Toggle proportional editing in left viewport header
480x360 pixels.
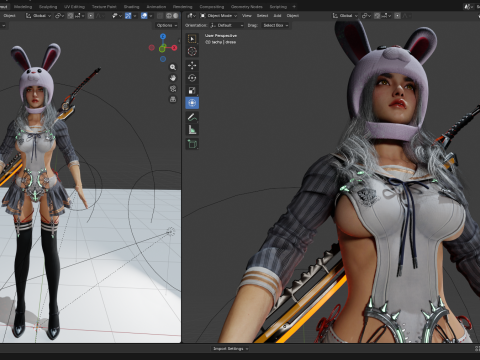click(x=91, y=16)
